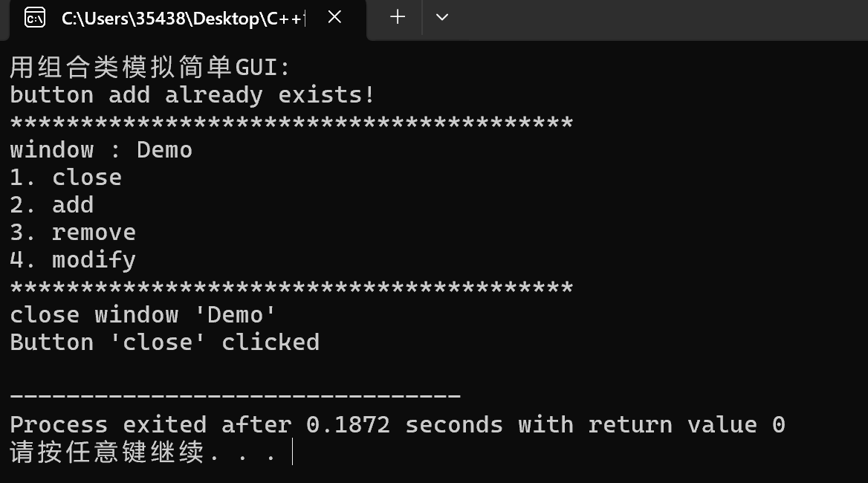Viewport: 868px width, 483px height.
Task: Click the terminal icon in the tab
Action: (x=35, y=18)
